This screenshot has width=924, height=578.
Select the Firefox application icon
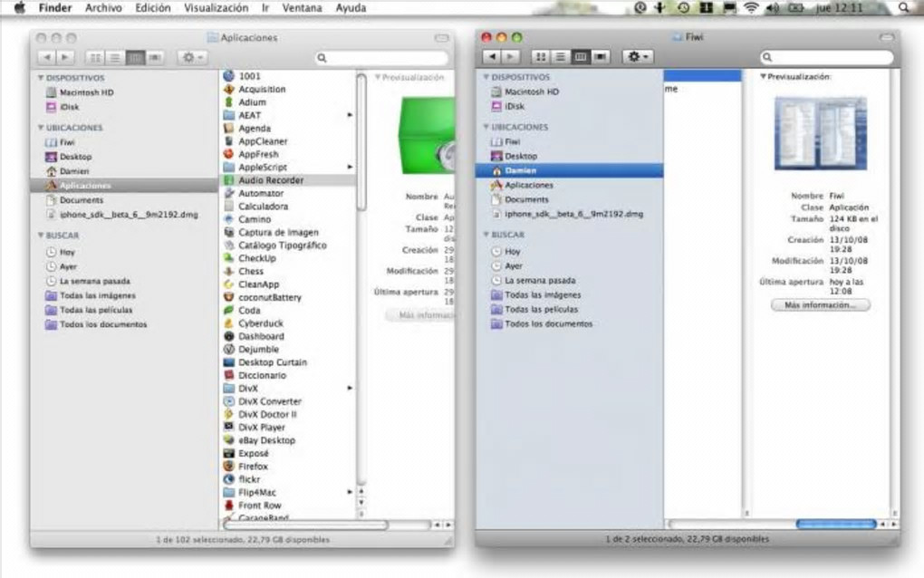(x=229, y=466)
